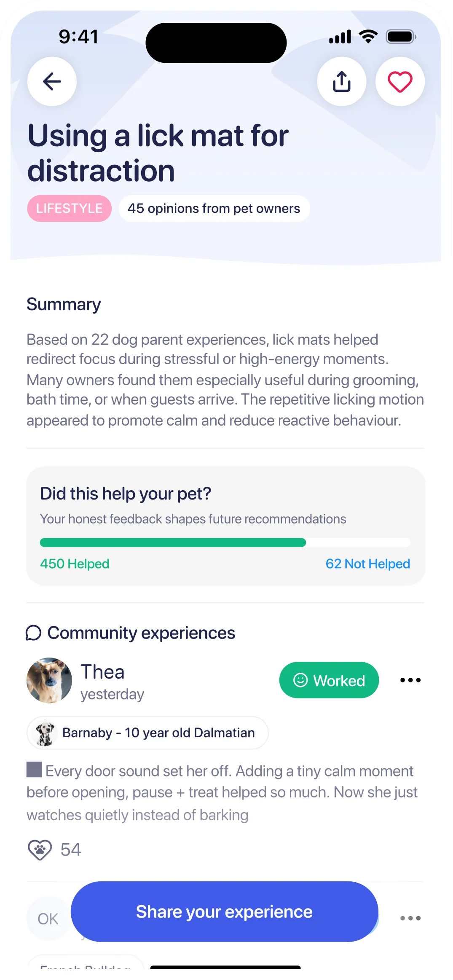The image size is (453, 980).
Task: Open 62 Not Helped list
Action: click(x=367, y=564)
